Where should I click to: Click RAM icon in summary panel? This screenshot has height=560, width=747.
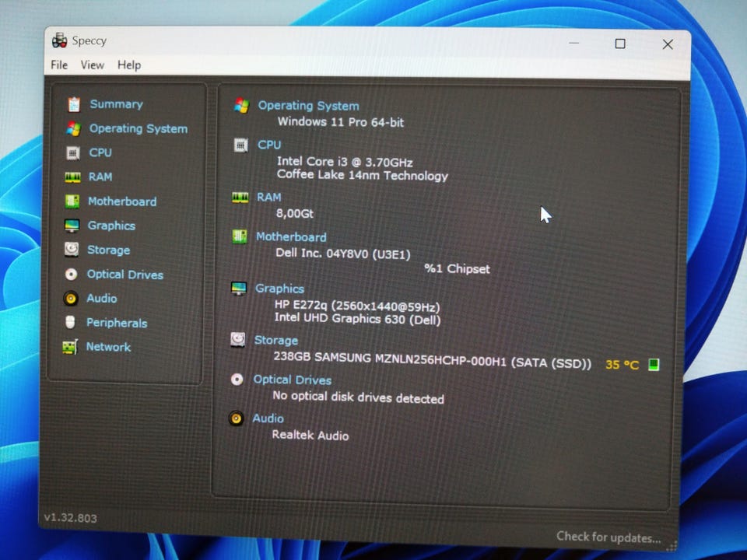point(240,197)
